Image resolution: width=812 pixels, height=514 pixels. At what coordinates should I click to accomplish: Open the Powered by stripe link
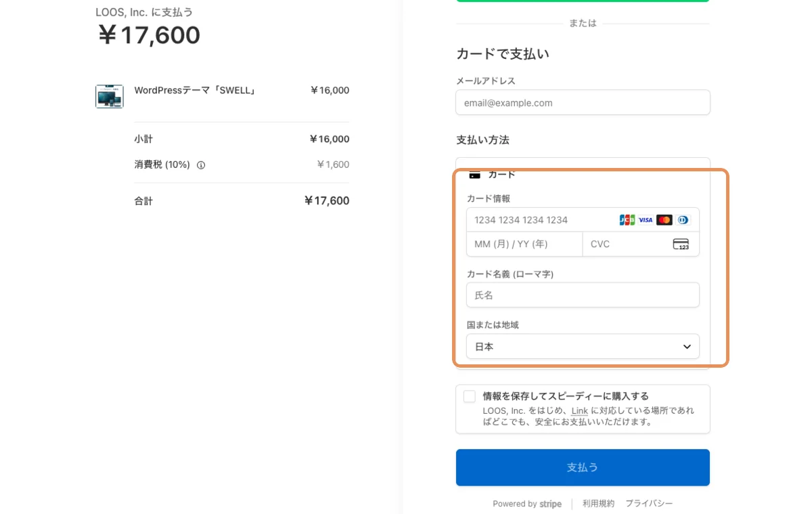pyautogui.click(x=527, y=504)
